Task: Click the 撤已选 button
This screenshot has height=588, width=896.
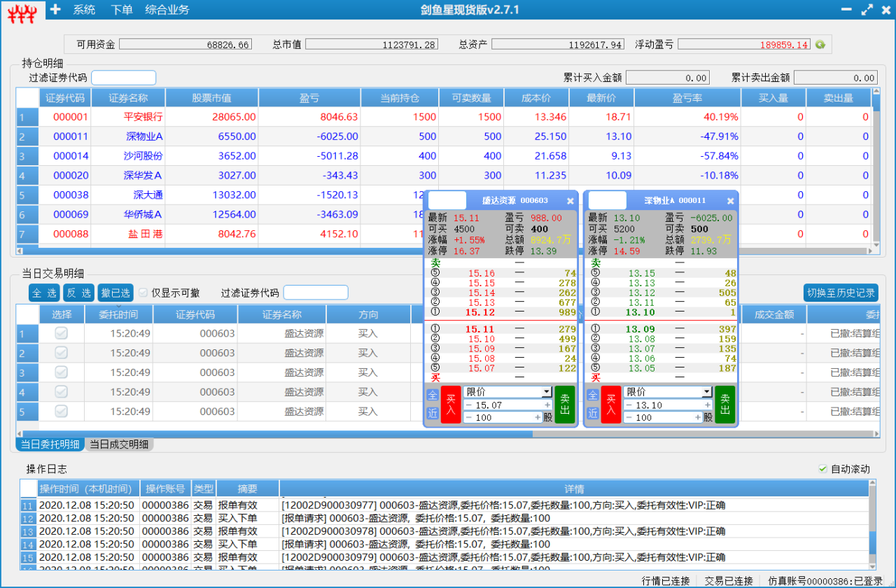Action: coord(115,293)
